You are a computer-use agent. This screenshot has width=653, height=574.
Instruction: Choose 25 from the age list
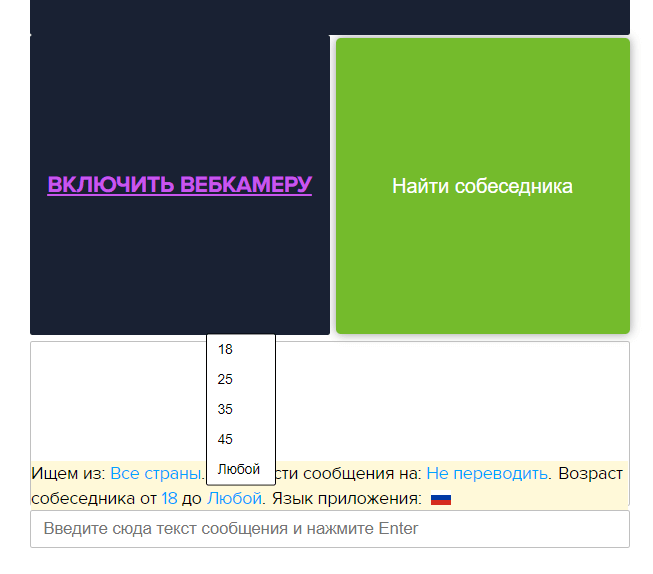[241, 379]
